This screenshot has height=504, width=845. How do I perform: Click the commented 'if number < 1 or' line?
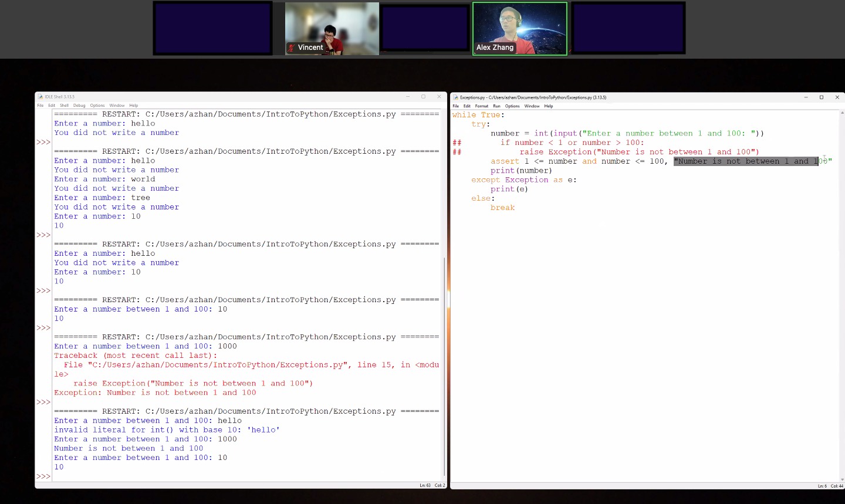(548, 143)
